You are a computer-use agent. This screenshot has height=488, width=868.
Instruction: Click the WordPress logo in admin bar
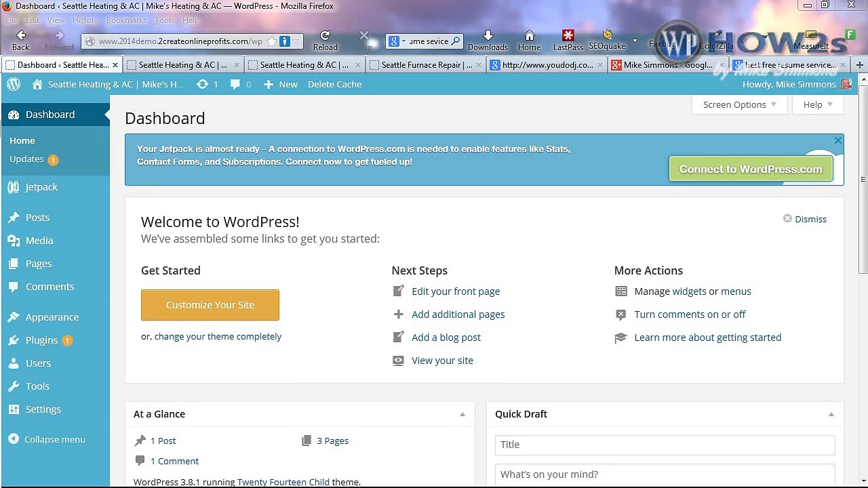tap(14, 84)
